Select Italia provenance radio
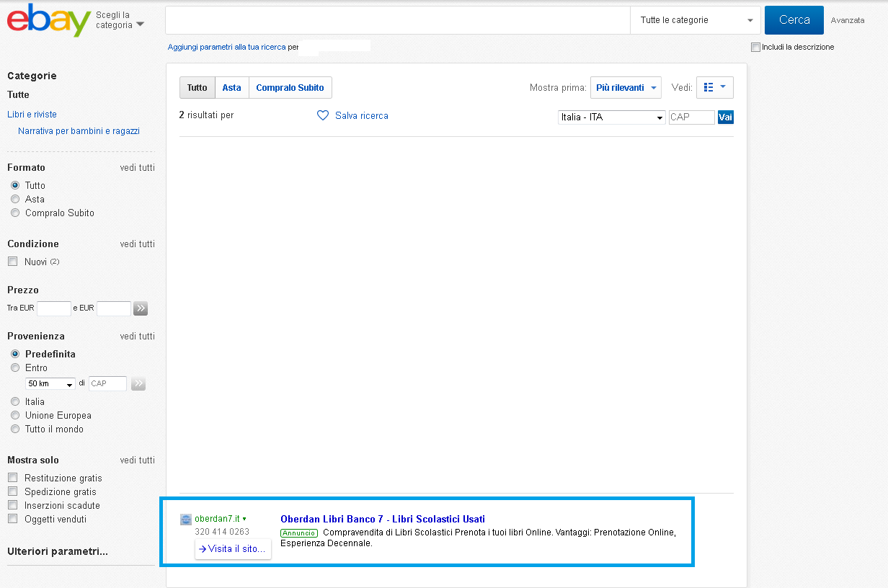This screenshot has width=888, height=588. [15, 401]
